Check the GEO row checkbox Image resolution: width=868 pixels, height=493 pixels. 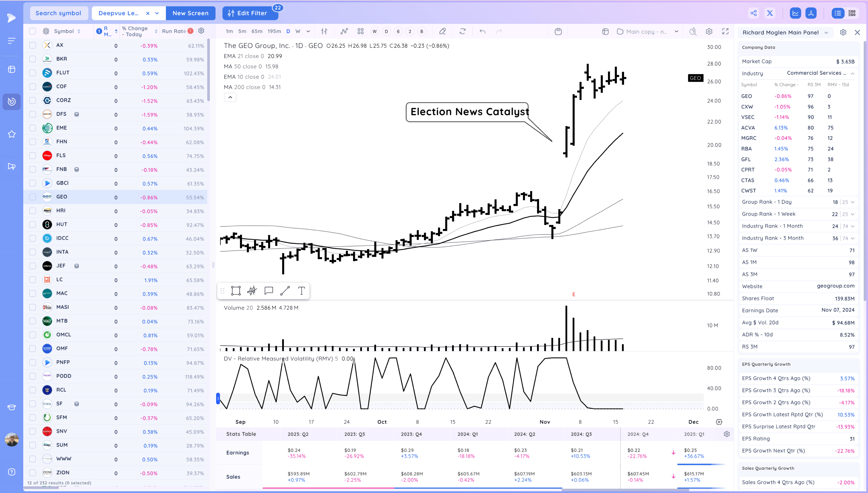[33, 197]
